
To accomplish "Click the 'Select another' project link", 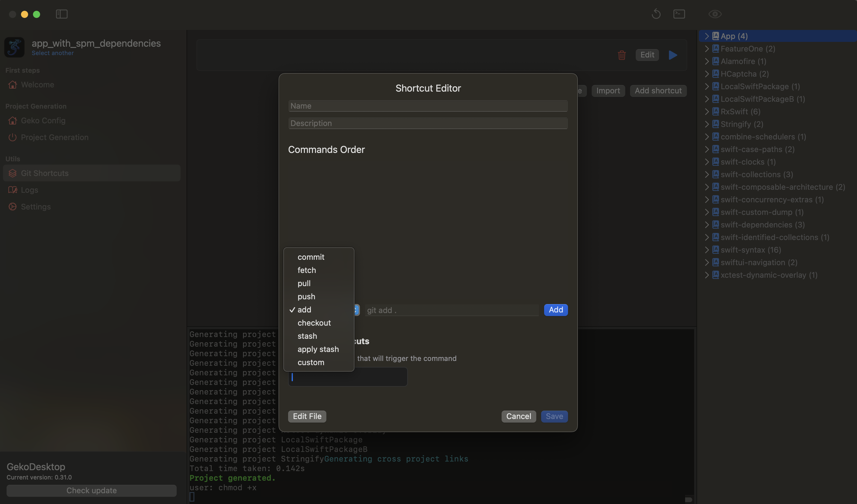I will pyautogui.click(x=52, y=53).
